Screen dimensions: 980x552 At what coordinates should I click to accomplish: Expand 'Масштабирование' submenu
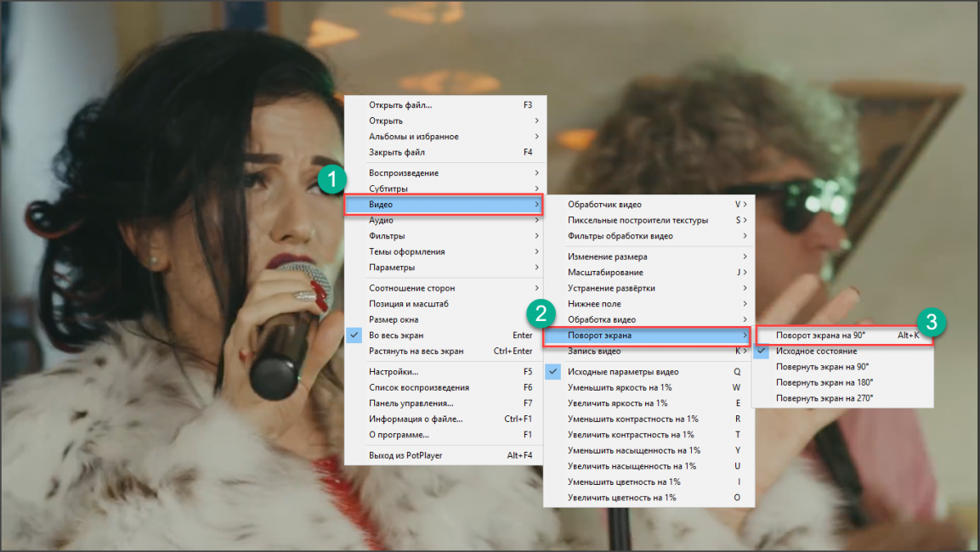click(x=649, y=273)
